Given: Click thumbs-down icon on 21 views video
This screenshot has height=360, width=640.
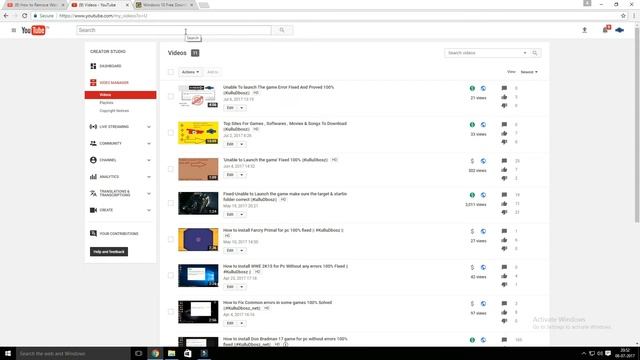Looking at the screenshot, I should pyautogui.click(x=504, y=106).
